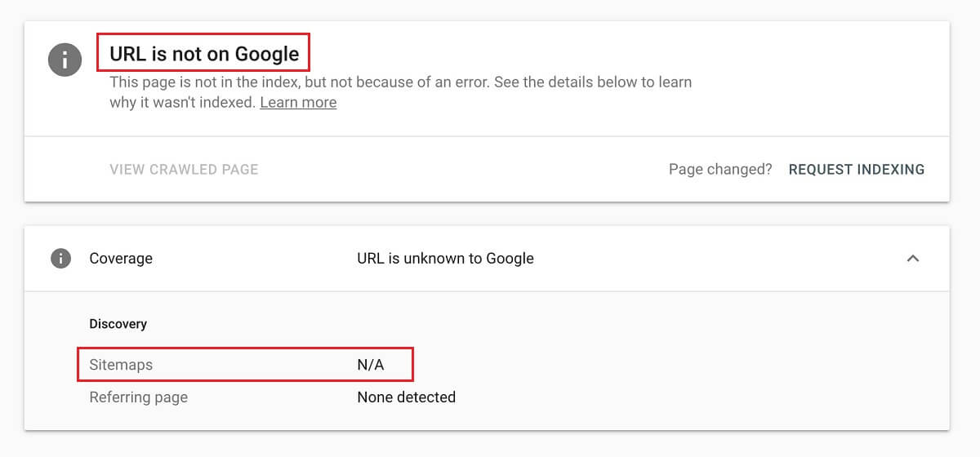Image resolution: width=980 pixels, height=457 pixels.
Task: Click the Discovery section heading
Action: 118,324
